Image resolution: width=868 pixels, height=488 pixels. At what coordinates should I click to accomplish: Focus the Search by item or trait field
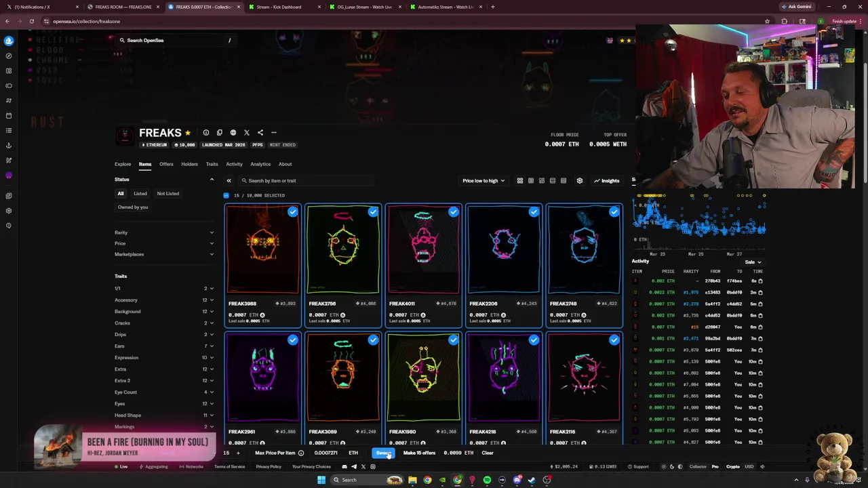pos(305,181)
